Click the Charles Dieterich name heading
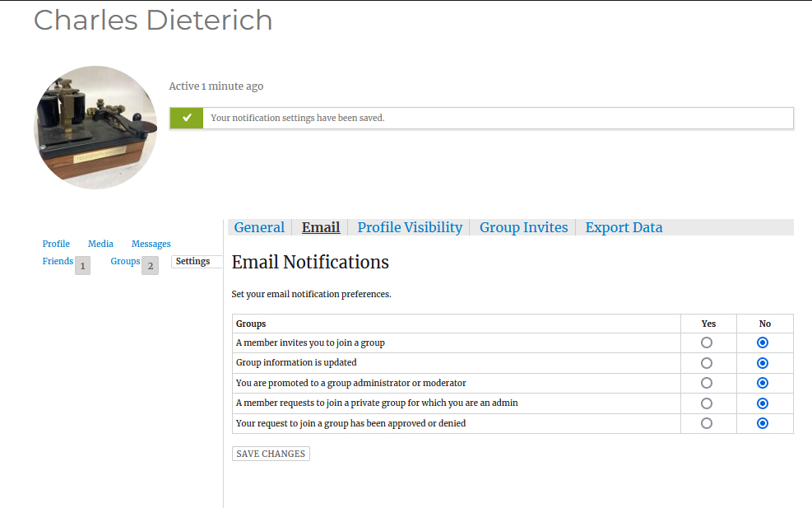The height and width of the screenshot is (508, 812). 153,21
